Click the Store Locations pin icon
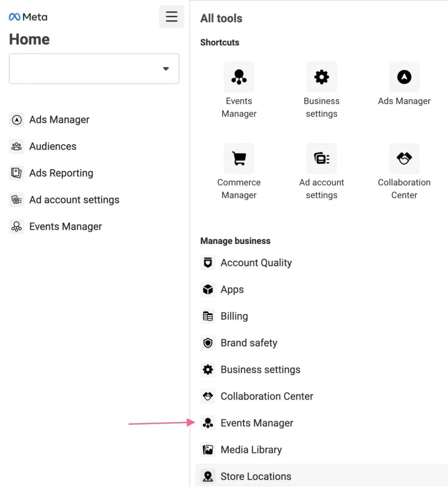The height and width of the screenshot is (487, 448). (x=208, y=477)
